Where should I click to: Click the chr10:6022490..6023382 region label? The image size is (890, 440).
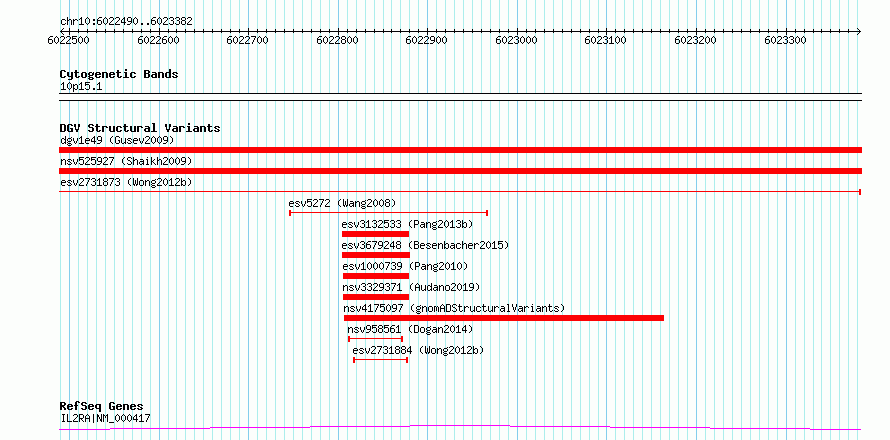(x=126, y=21)
